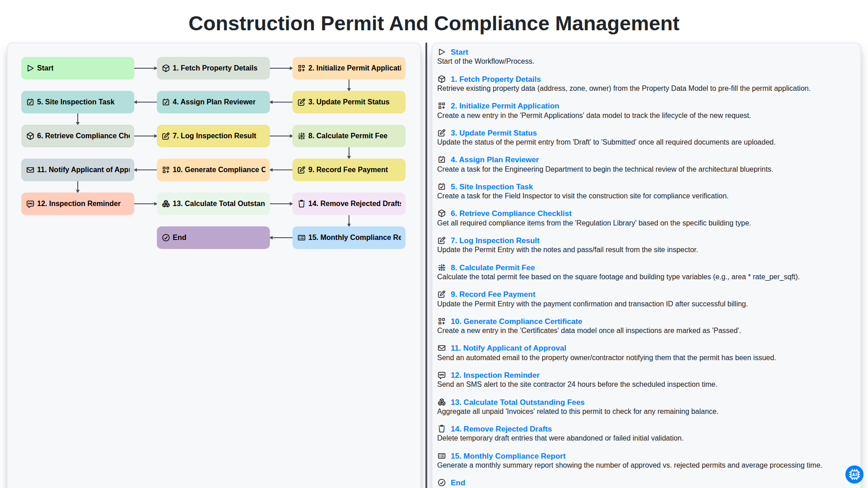Click the hash icon beside Calculate Permit Fee in list
Image resolution: width=868 pixels, height=488 pixels.
pos(442,267)
